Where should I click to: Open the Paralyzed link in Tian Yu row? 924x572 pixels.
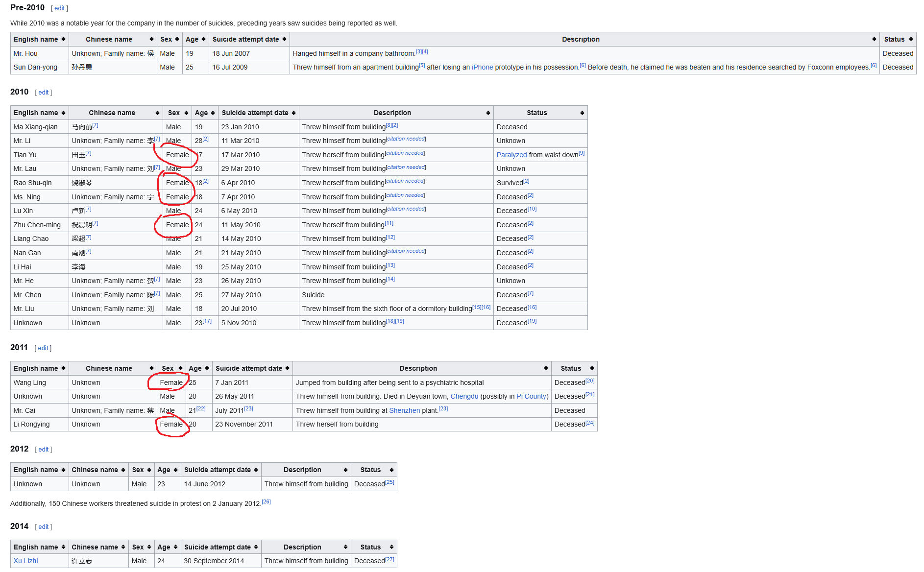tap(511, 155)
